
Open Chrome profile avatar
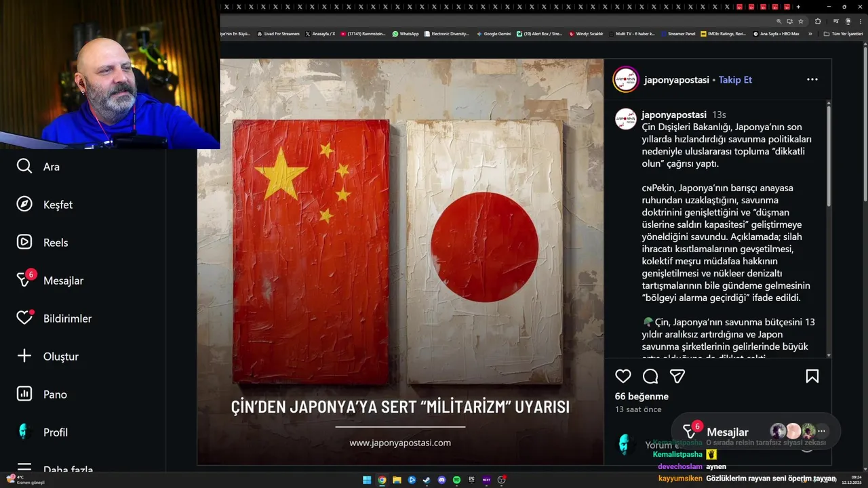(848, 21)
